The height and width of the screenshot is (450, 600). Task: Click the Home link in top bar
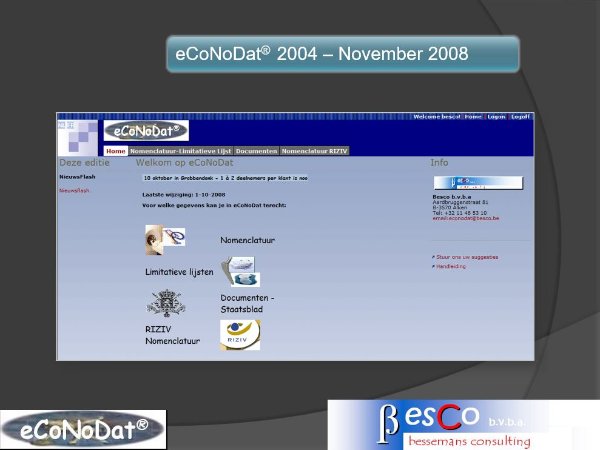[473, 117]
